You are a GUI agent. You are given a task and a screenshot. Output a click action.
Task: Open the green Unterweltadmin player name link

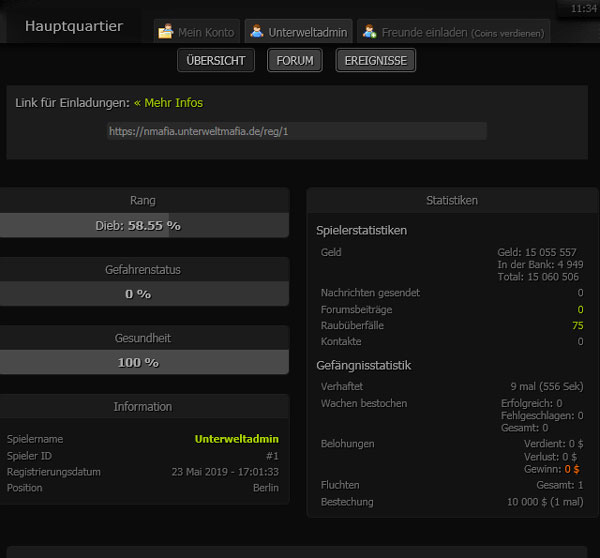[x=236, y=439]
